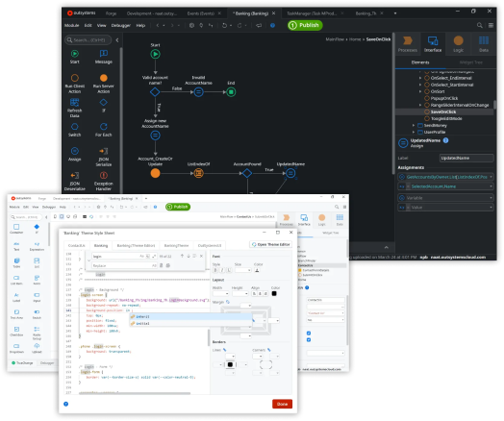This screenshot has height=421, width=504.
Task: Pick the Run Client Action tool
Action: [75, 84]
